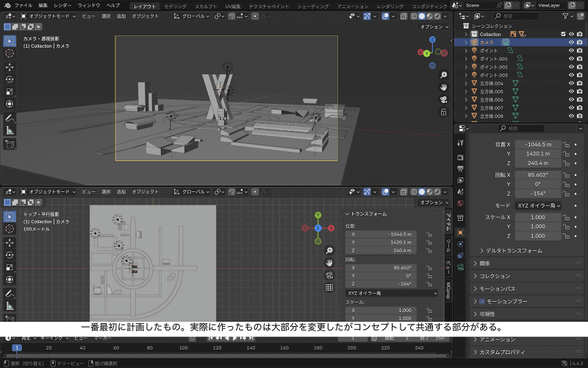The image size is (588, 368).
Task: Click the camera view icon in upper viewport
Action: (x=444, y=100)
